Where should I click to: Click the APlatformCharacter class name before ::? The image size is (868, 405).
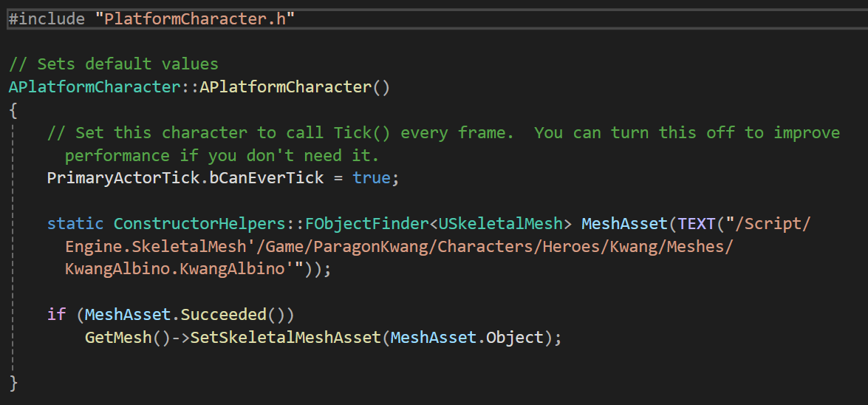(x=95, y=87)
